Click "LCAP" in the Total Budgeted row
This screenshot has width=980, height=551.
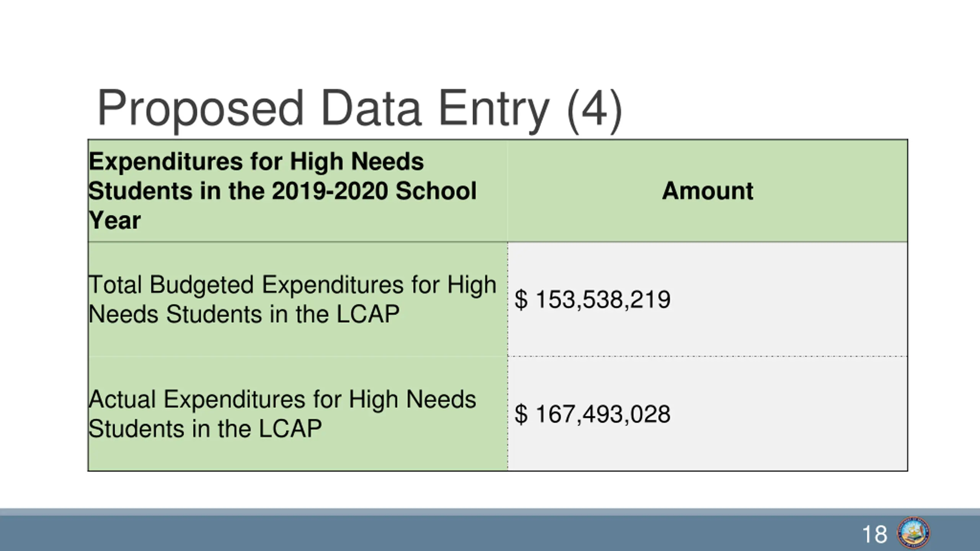[367, 315]
